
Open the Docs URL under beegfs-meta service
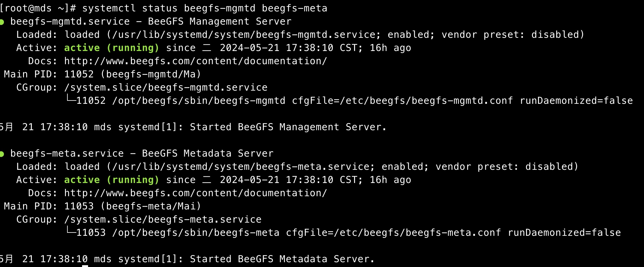pyautogui.click(x=196, y=193)
